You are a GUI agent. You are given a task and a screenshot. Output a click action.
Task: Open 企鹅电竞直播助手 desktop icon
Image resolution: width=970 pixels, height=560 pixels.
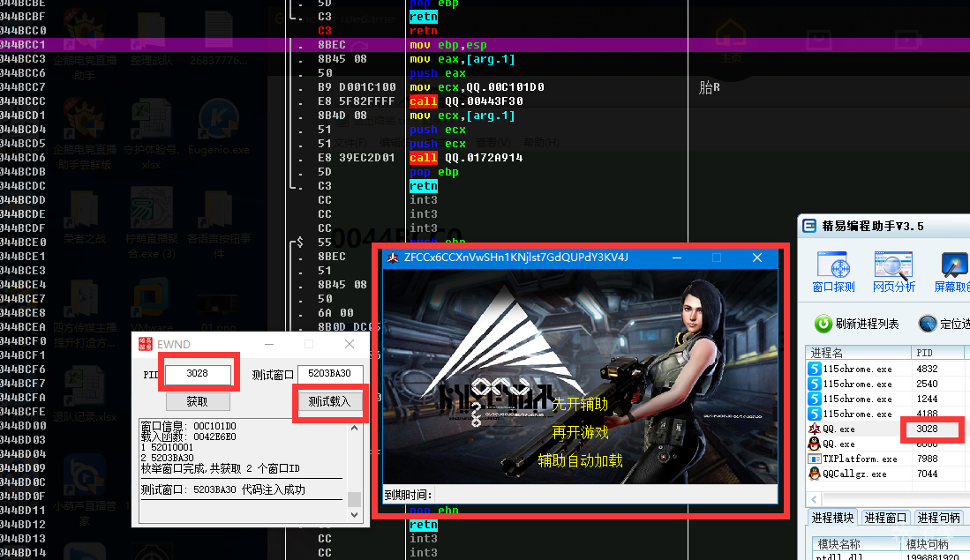pyautogui.click(x=85, y=42)
